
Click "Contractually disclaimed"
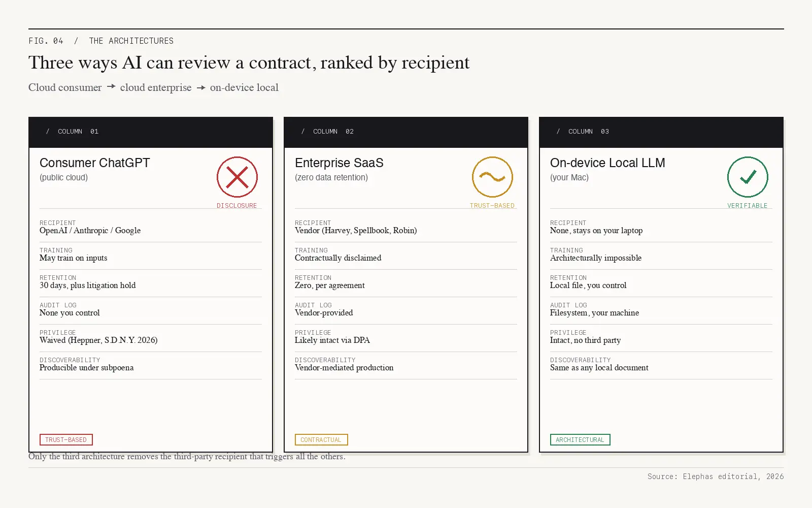338,258
